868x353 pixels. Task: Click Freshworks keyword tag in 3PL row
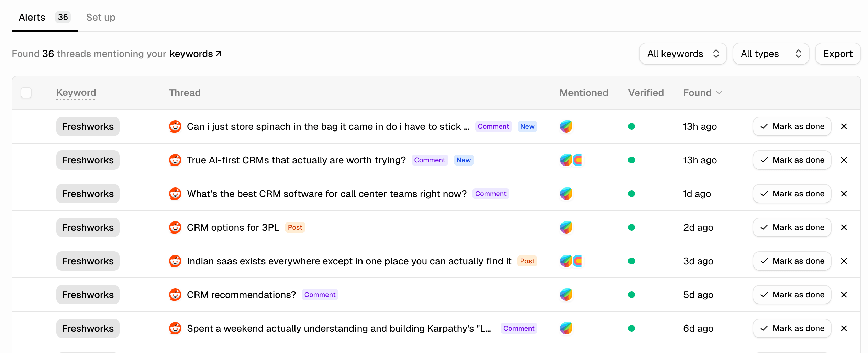tap(88, 227)
